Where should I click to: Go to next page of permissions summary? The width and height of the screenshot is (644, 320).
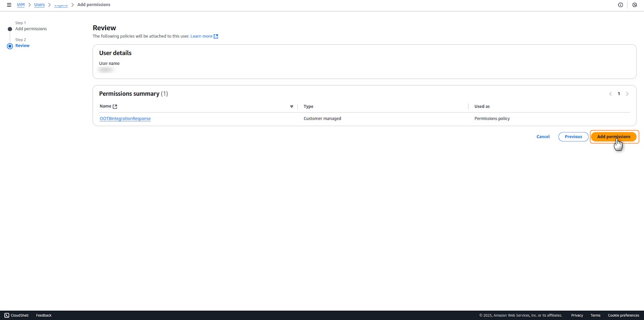(627, 94)
